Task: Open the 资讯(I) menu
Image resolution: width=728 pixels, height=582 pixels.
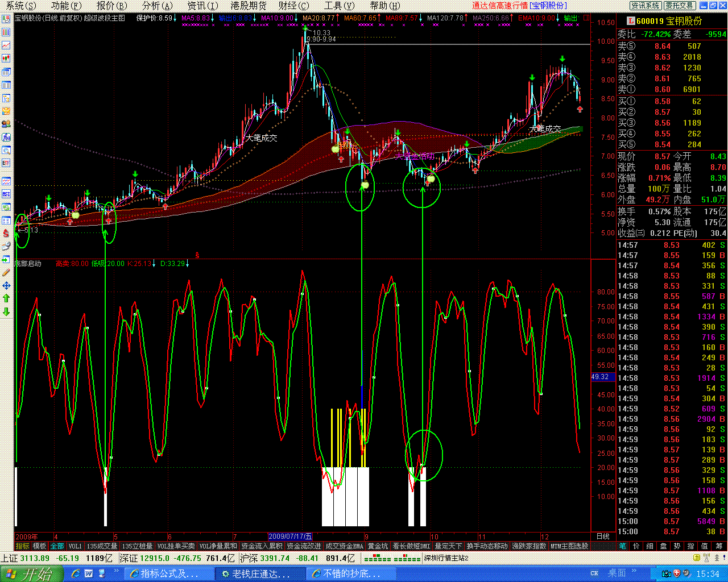Action: tap(202, 6)
